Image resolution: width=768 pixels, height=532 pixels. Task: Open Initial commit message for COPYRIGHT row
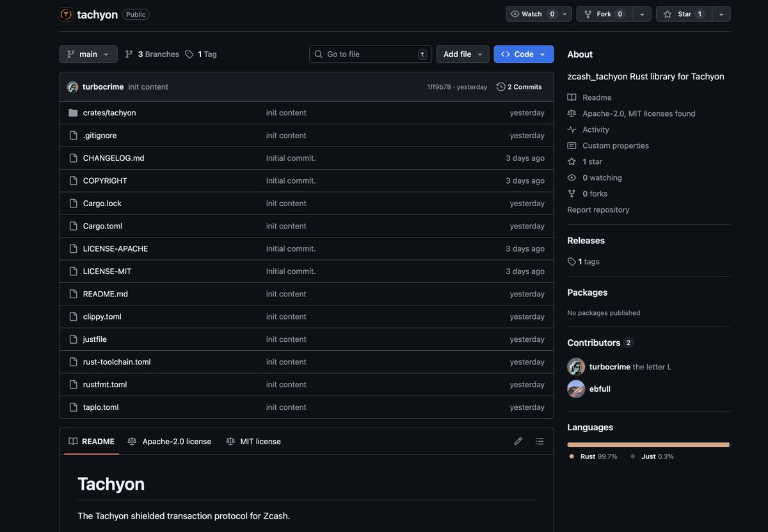coord(291,181)
